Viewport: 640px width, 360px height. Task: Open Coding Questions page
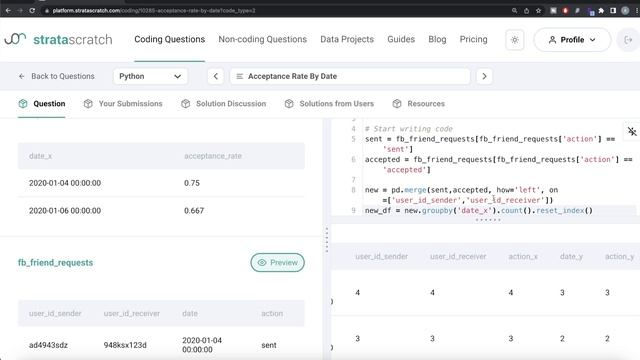169,39
